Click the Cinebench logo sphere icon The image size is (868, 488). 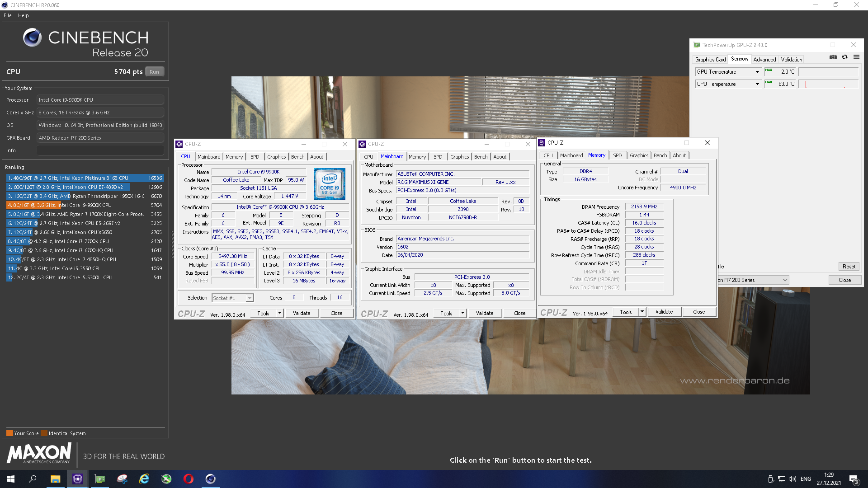[x=33, y=38]
